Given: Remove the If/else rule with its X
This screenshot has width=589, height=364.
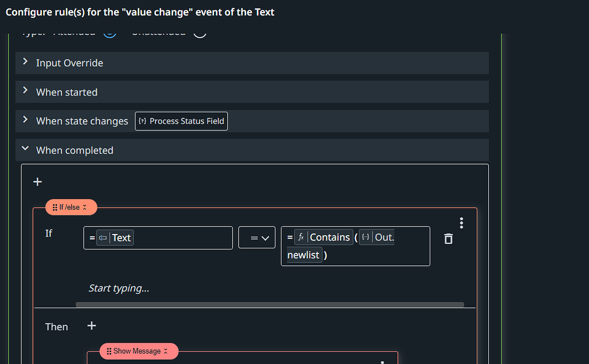Looking at the screenshot, I should [84, 207].
